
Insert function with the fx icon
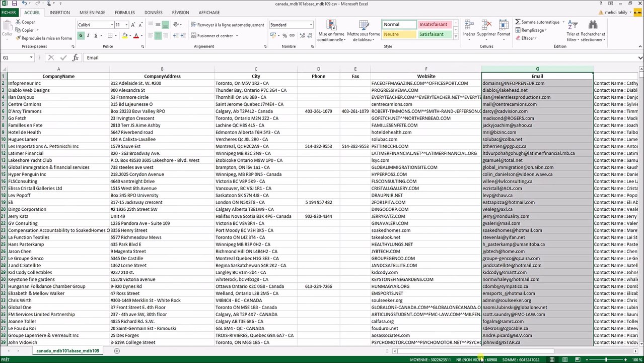point(76,58)
